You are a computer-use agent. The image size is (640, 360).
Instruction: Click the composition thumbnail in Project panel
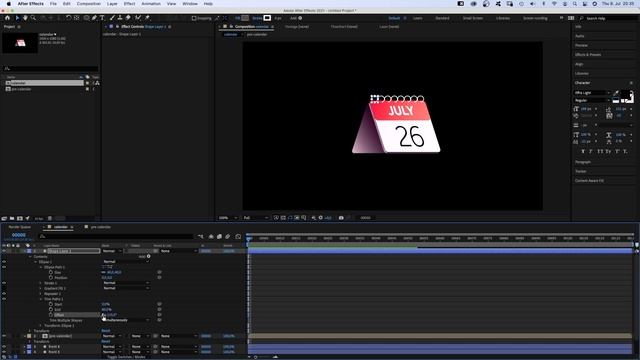click(20, 43)
